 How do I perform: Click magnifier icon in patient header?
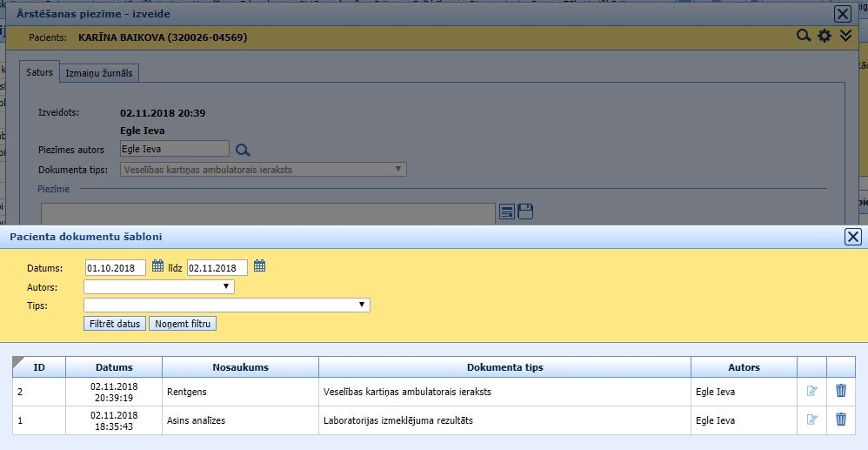(x=805, y=37)
